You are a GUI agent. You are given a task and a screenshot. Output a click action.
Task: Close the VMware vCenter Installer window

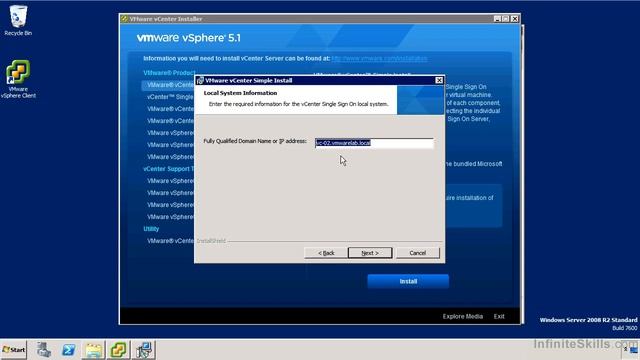(x=515, y=19)
